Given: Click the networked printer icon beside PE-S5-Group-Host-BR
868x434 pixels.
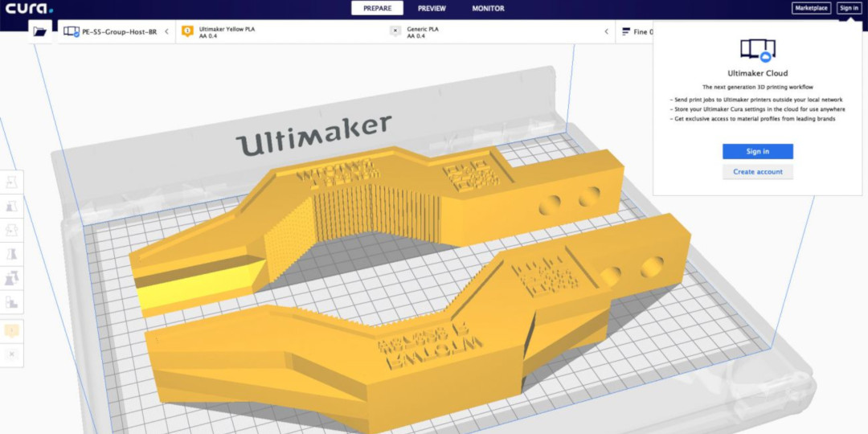Looking at the screenshot, I should click(x=72, y=32).
